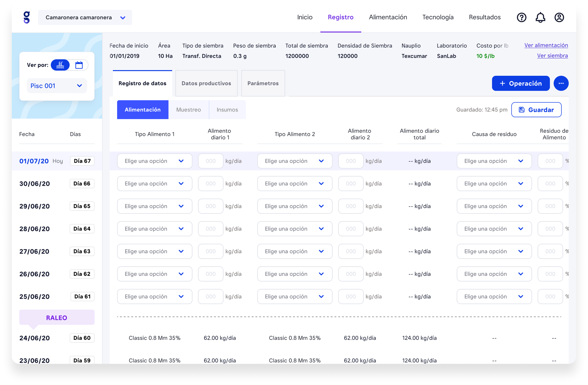Viewport: 588px width, 385px height.
Task: Switch view to calendar icon
Action: 79,65
